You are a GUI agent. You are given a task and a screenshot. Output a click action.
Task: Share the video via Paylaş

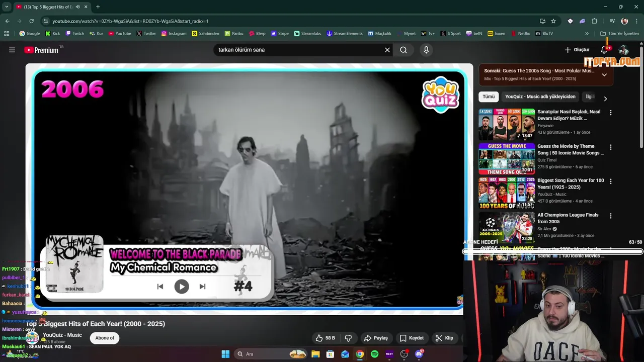[x=376, y=338]
